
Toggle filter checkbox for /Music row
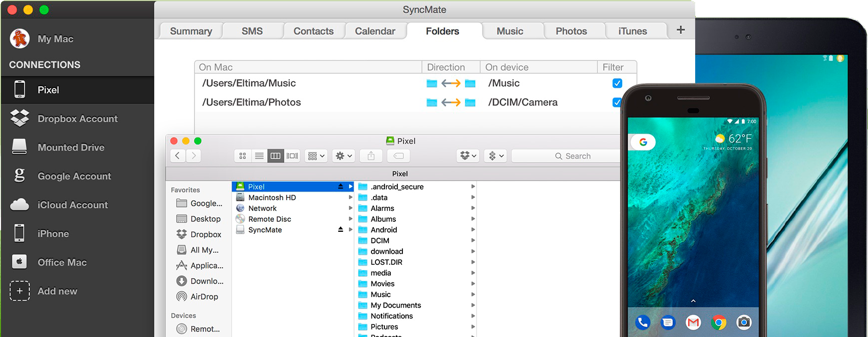point(617,83)
